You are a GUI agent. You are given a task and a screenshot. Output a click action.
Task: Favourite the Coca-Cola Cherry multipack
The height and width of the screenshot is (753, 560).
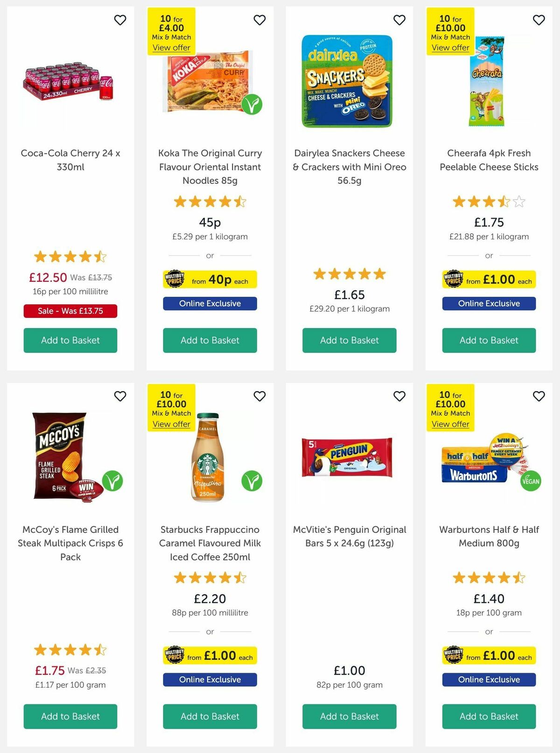click(x=120, y=21)
